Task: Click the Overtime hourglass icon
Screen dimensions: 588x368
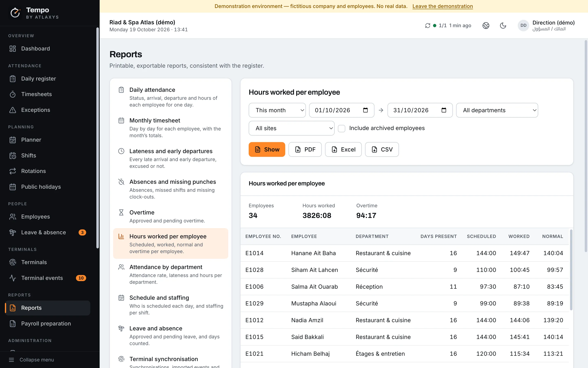Action: [x=121, y=212]
